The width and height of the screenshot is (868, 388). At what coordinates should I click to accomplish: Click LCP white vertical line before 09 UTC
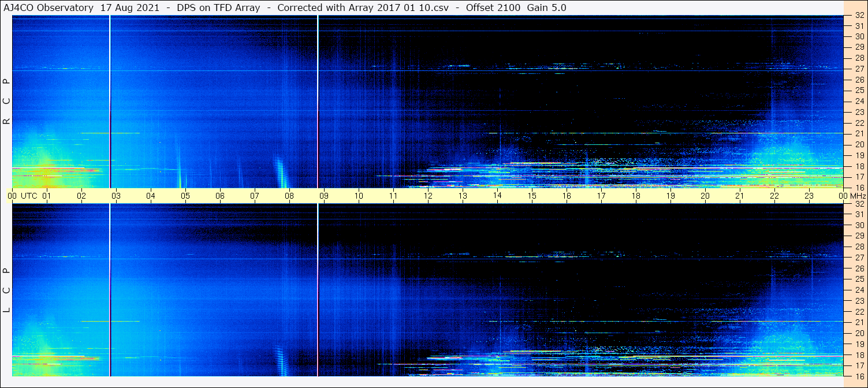[x=318, y=290]
